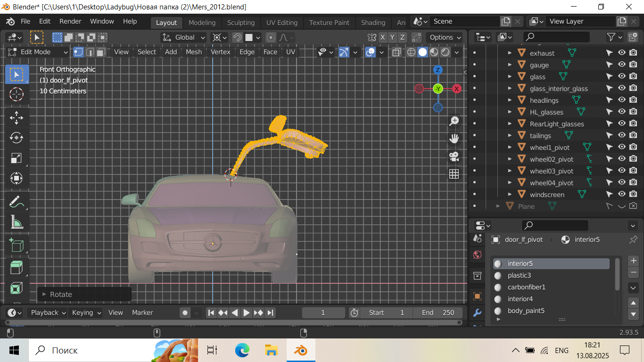
Task: Toggle visibility of the windscreen object
Action: click(622, 194)
